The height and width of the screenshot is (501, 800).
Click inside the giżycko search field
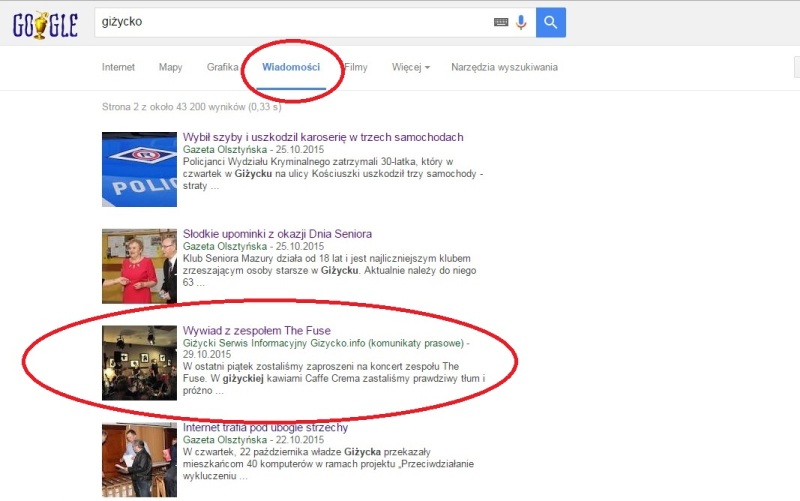click(x=290, y=22)
